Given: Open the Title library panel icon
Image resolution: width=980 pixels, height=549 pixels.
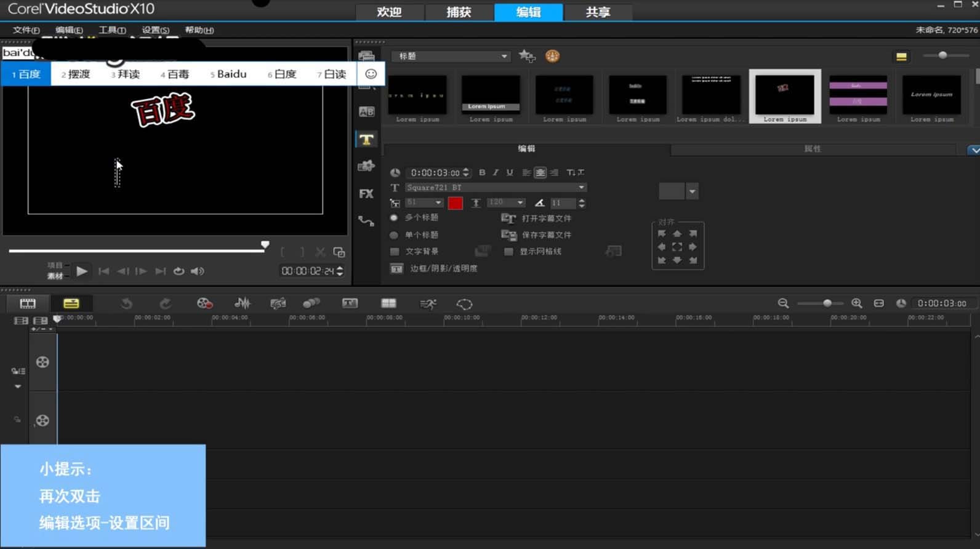Looking at the screenshot, I should (x=366, y=140).
